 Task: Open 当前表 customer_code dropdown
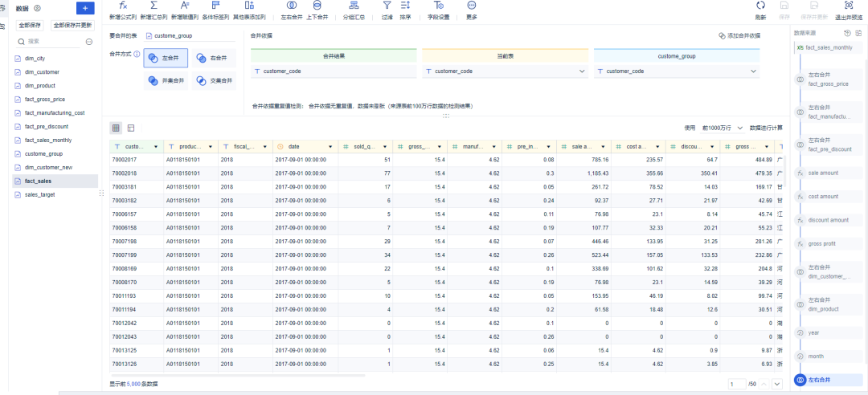505,71
